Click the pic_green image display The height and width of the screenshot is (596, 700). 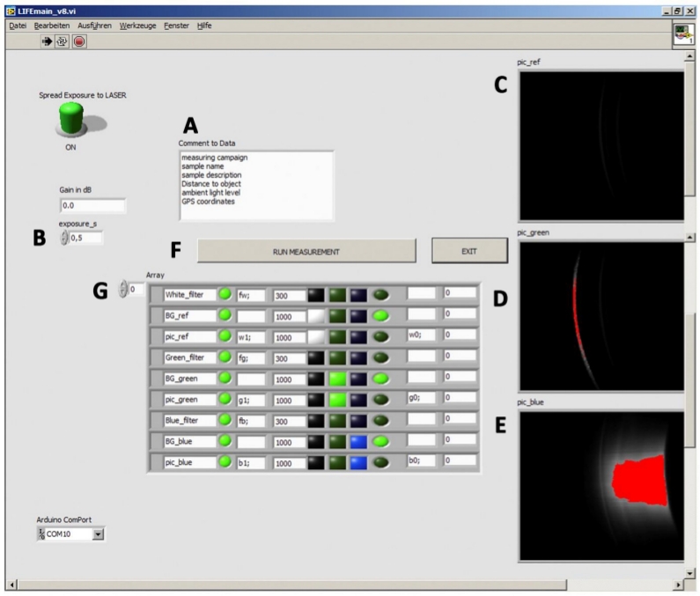[x=601, y=316]
